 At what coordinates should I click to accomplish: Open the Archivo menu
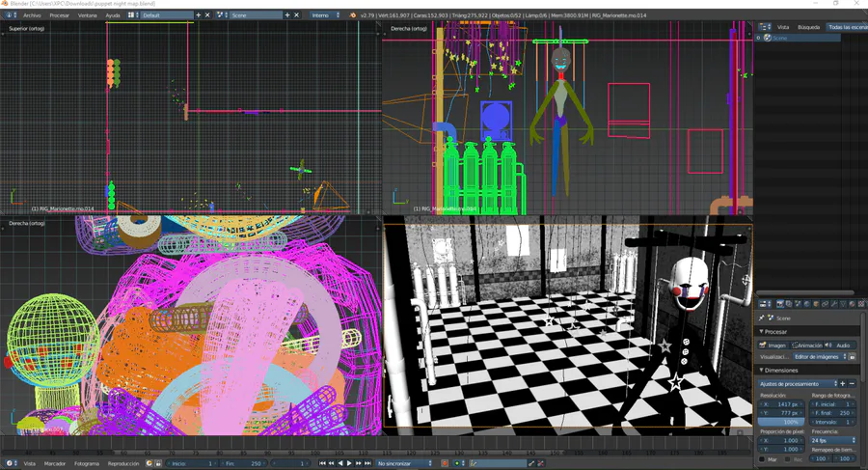[32, 15]
